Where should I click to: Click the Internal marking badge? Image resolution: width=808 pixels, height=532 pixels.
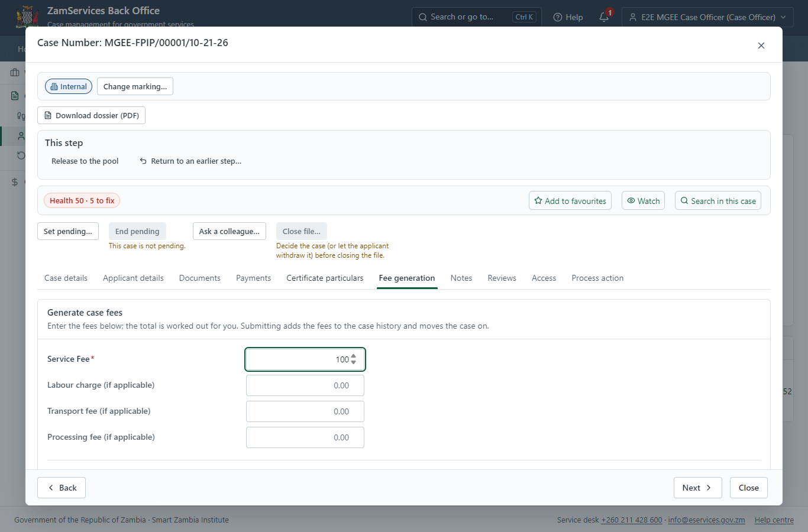tap(69, 86)
